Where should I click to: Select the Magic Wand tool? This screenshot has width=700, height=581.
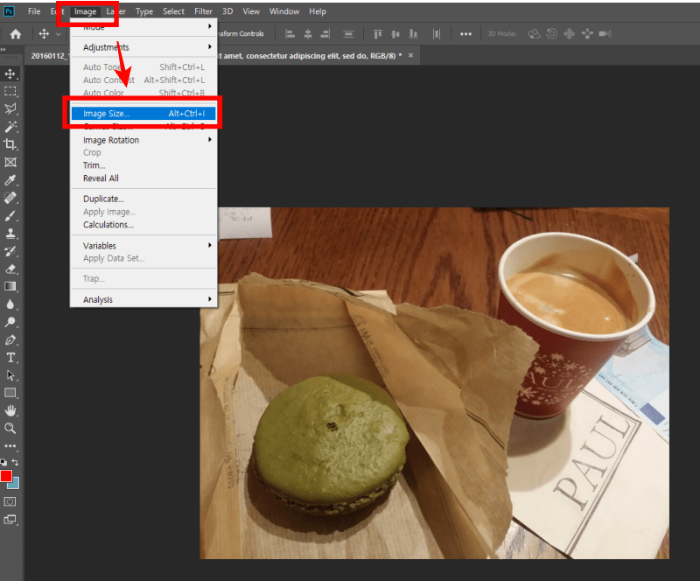10,127
